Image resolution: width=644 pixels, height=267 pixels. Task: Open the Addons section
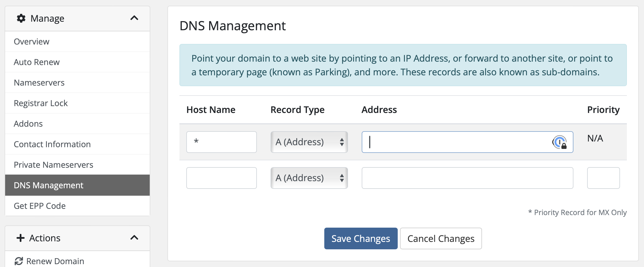click(77, 124)
